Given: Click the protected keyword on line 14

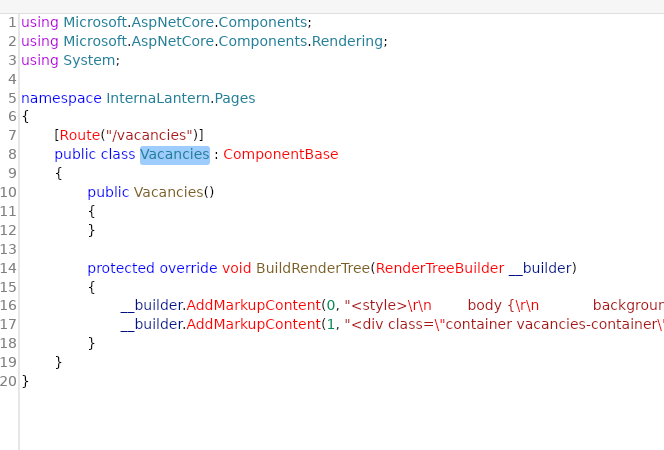Looking at the screenshot, I should point(121,268).
